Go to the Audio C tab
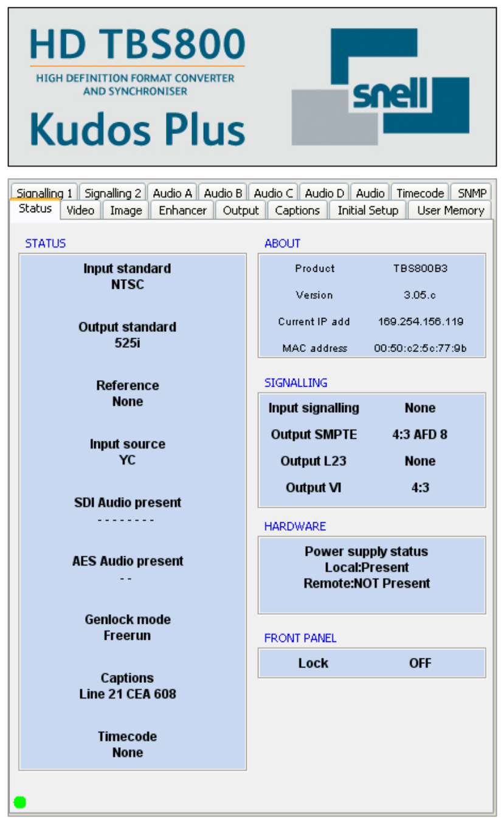The height and width of the screenshot is (819, 504). click(274, 193)
